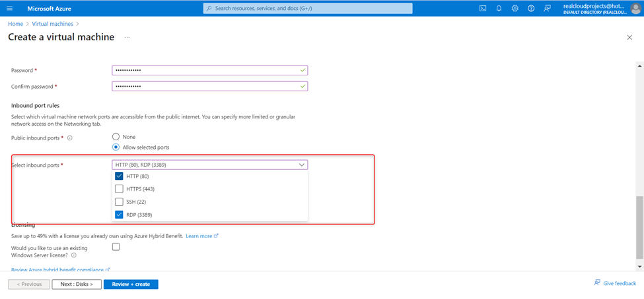Check the HTTPS (443) checkbox
This screenshot has height=299, width=644.
click(x=119, y=189)
